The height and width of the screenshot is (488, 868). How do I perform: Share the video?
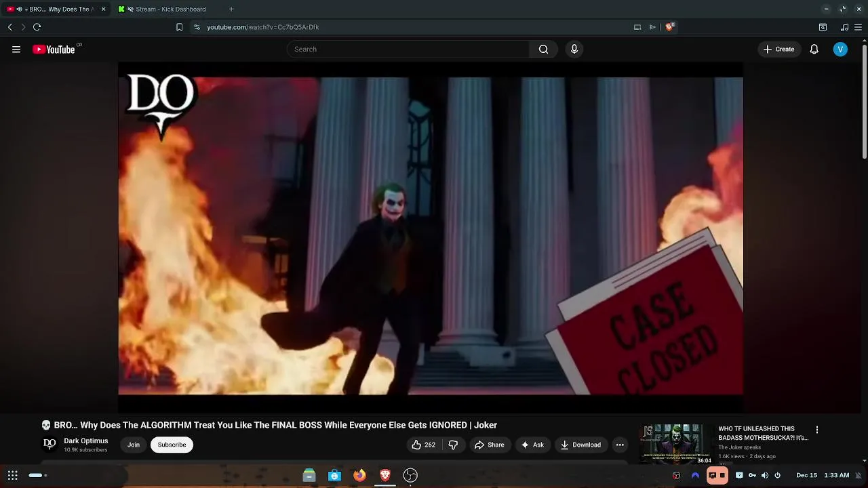coord(489,445)
